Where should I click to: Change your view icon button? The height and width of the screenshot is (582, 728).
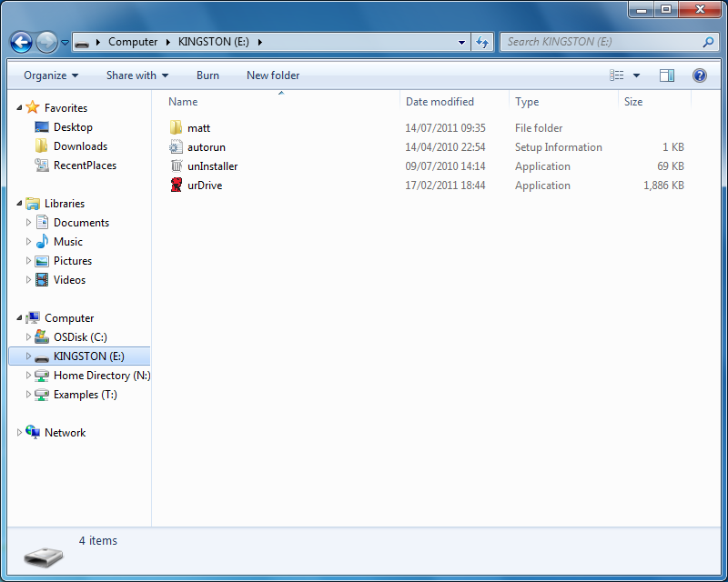tap(617, 75)
